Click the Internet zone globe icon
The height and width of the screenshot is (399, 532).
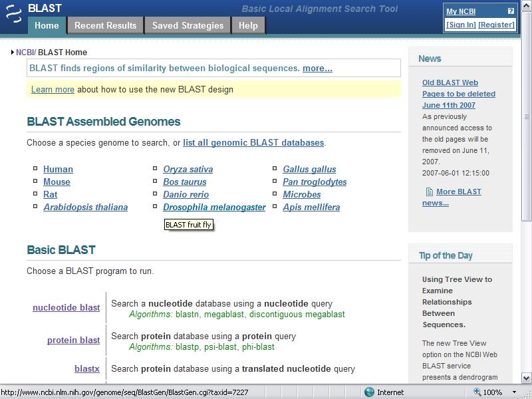coord(369,392)
